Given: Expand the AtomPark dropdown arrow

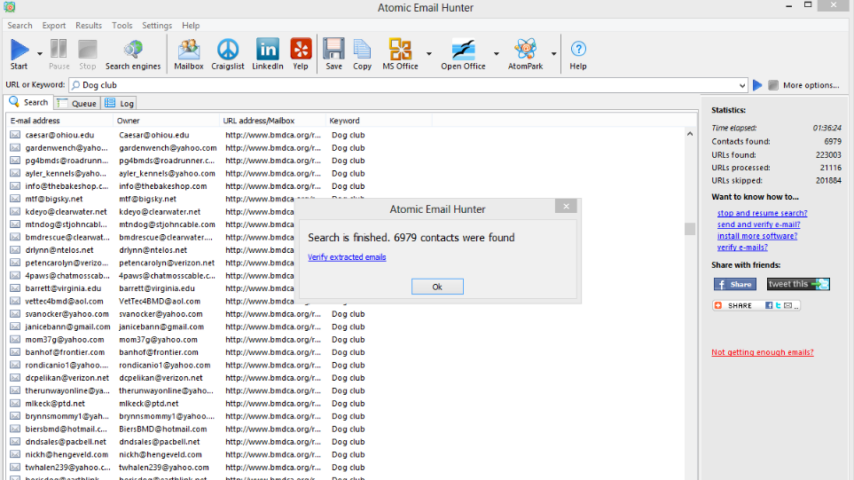Looking at the screenshot, I should [x=553, y=53].
